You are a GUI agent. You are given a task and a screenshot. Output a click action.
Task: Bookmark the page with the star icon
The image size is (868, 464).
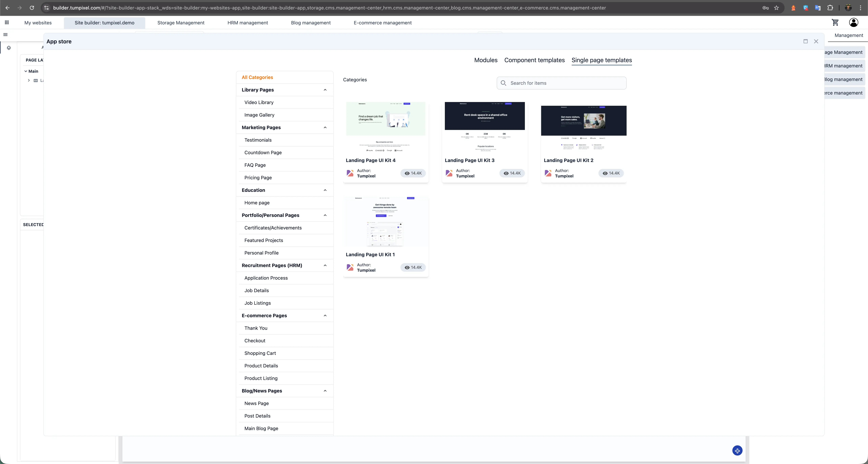[777, 8]
